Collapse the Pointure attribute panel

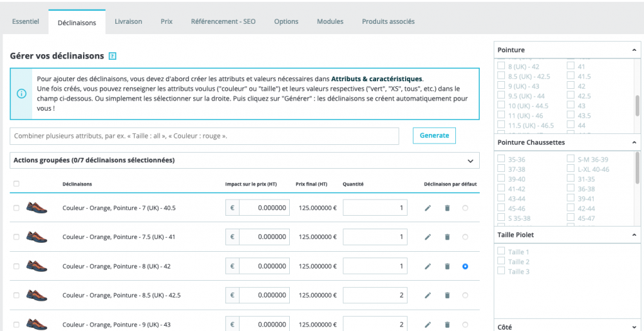(634, 50)
